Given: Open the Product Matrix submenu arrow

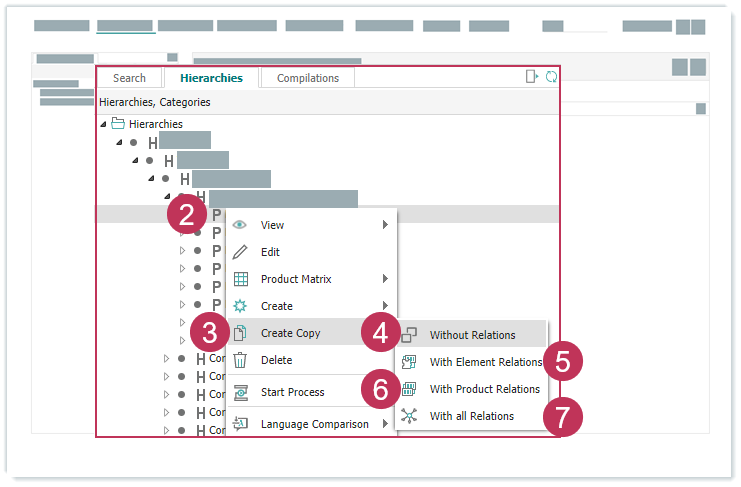Looking at the screenshot, I should [x=385, y=279].
